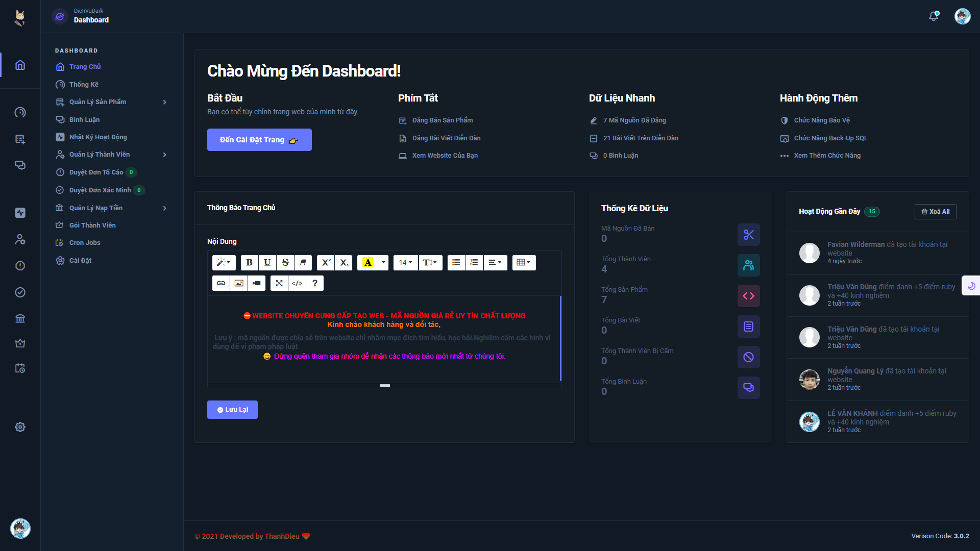The height and width of the screenshot is (551, 980).
Task: Click the insert picture icon
Action: pyautogui.click(x=239, y=283)
